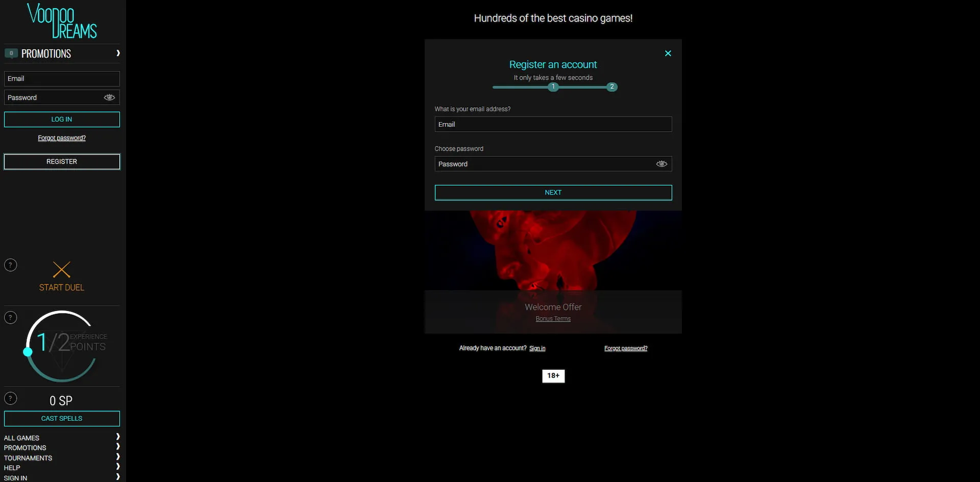Click the Cast Spells button
Viewport: 980px width, 482px height.
[61, 418]
